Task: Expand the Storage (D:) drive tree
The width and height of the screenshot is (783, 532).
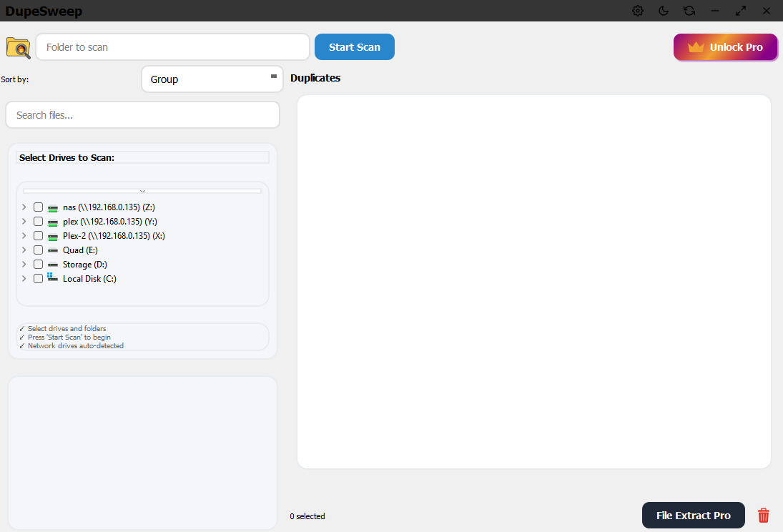Action: click(24, 265)
